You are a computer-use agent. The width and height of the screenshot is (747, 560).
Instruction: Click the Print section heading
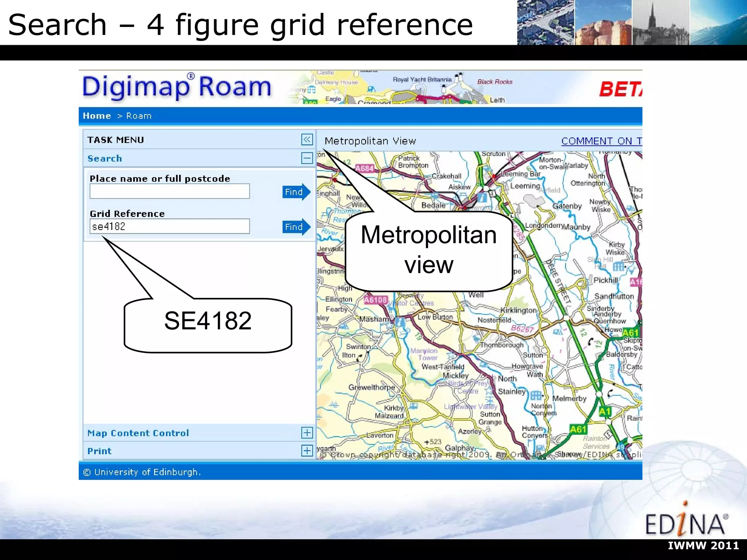pos(99,451)
